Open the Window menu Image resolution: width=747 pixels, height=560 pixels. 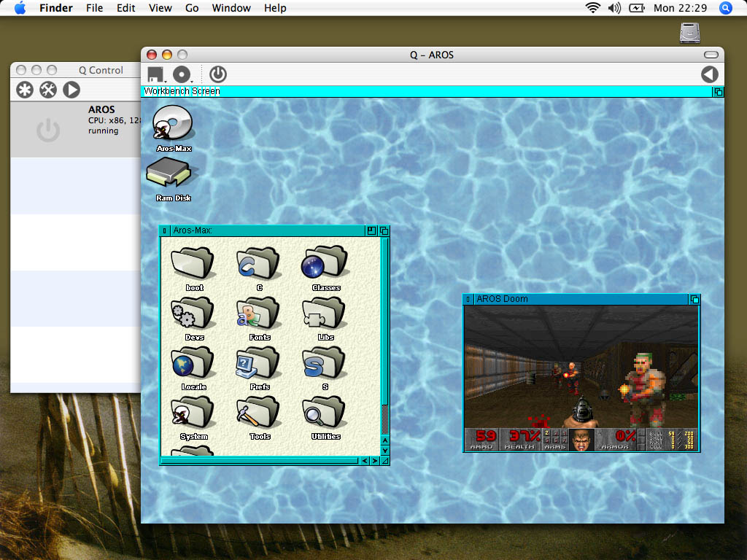click(x=231, y=8)
